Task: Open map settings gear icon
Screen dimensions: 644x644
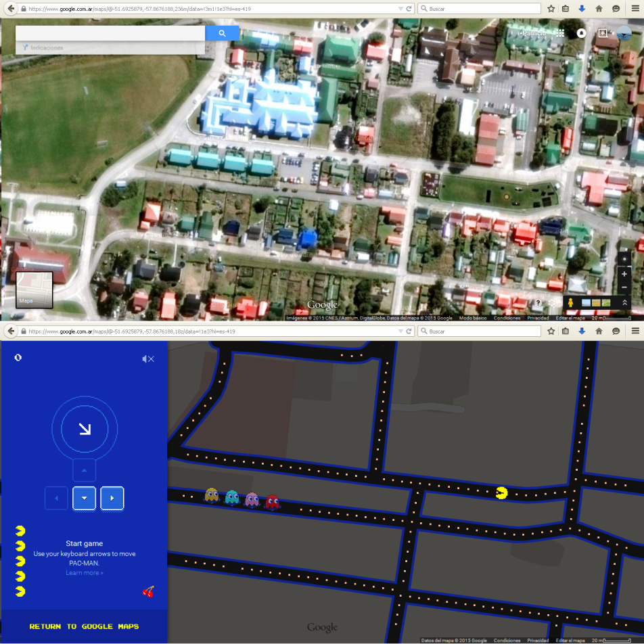Action: 552,303
